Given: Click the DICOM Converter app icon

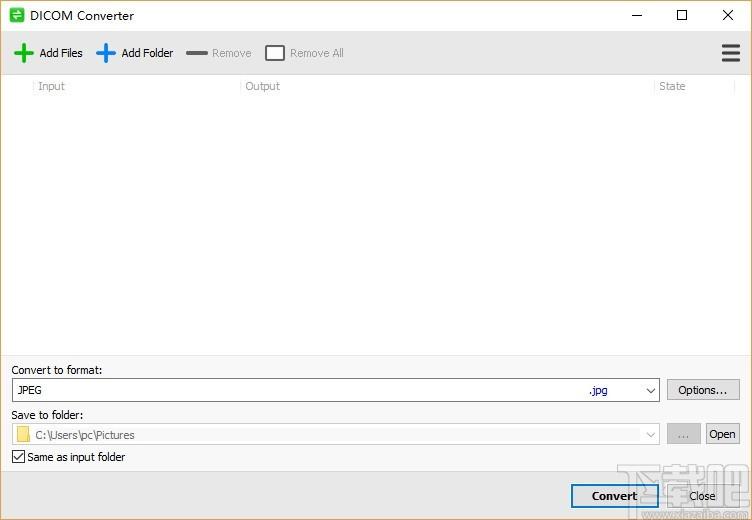Looking at the screenshot, I should [x=17, y=15].
